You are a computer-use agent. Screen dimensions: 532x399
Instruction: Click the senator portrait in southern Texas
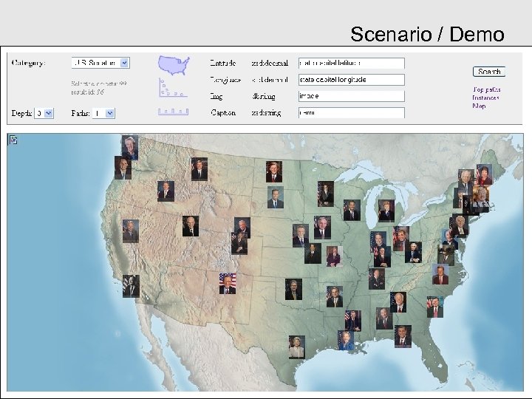click(297, 347)
